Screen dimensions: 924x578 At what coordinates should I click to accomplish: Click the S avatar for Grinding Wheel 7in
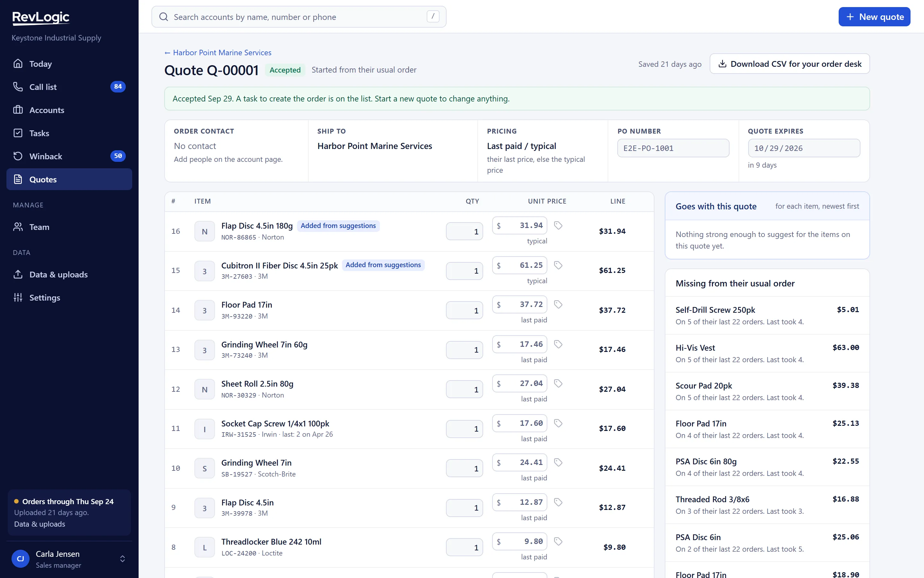[205, 469]
